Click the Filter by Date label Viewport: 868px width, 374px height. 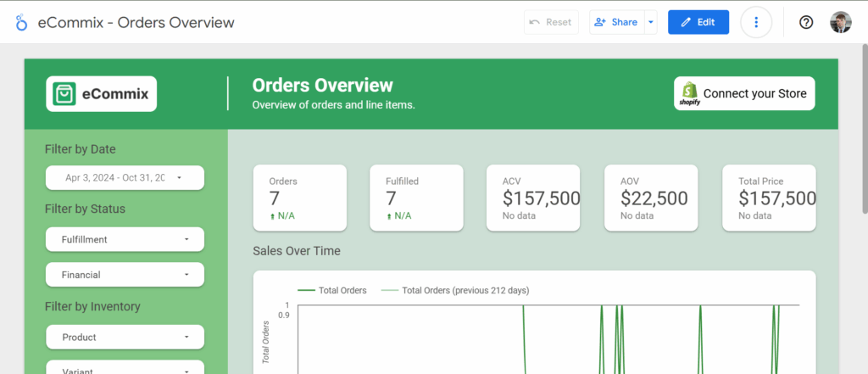81,149
